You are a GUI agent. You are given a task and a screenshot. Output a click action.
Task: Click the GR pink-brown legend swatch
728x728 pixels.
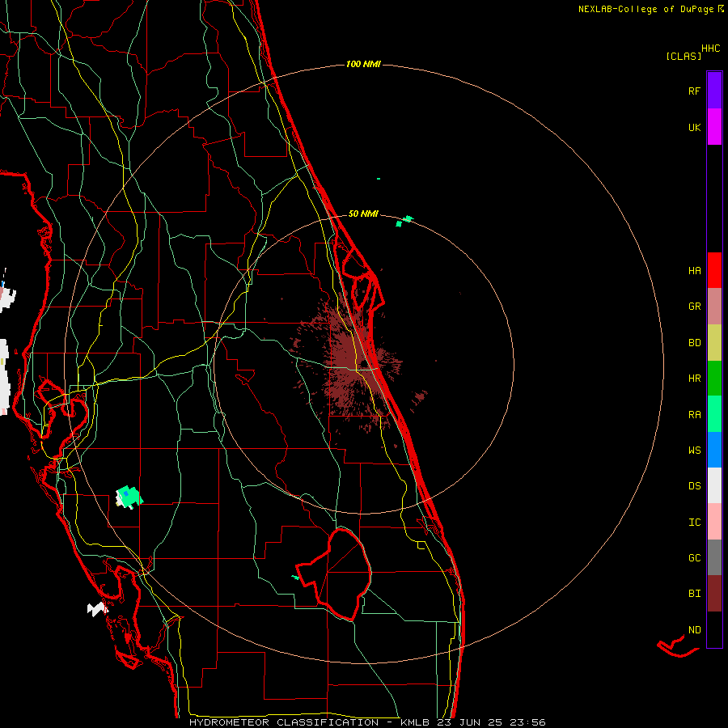tap(714, 307)
